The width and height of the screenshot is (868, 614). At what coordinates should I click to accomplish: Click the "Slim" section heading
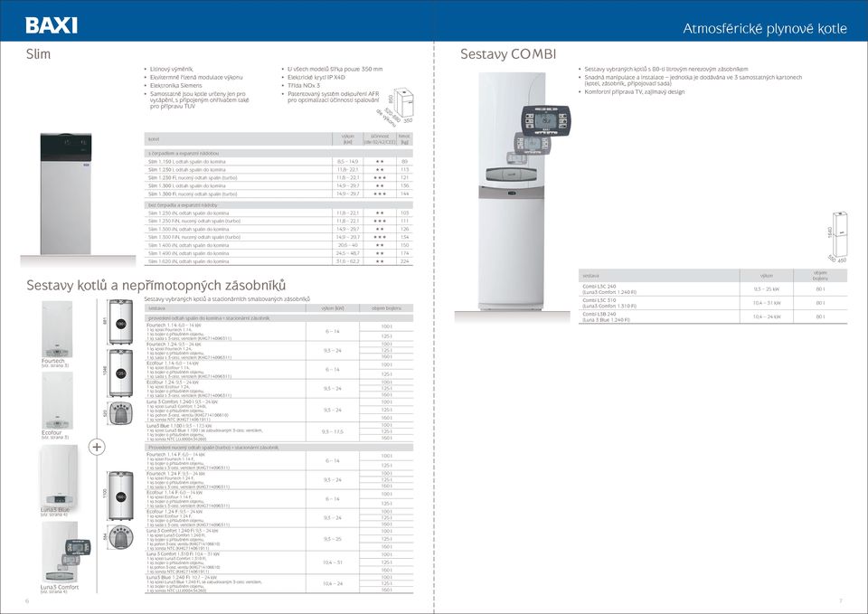coord(38,54)
